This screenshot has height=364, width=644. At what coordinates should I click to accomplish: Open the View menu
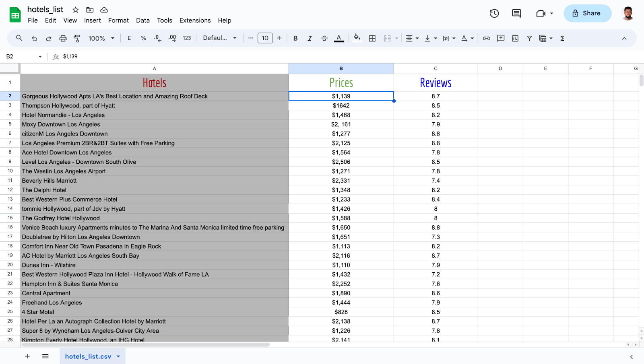(x=70, y=20)
